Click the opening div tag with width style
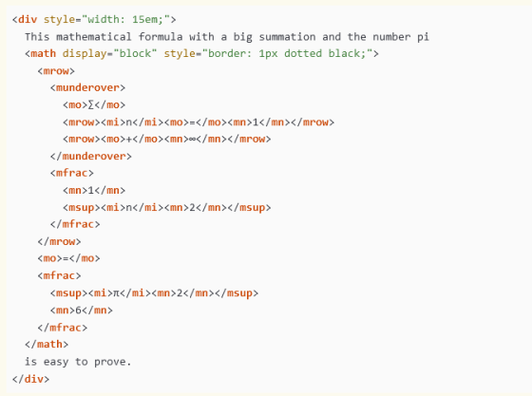Image resolution: width=532 pixels, height=396 pixels. (94, 19)
